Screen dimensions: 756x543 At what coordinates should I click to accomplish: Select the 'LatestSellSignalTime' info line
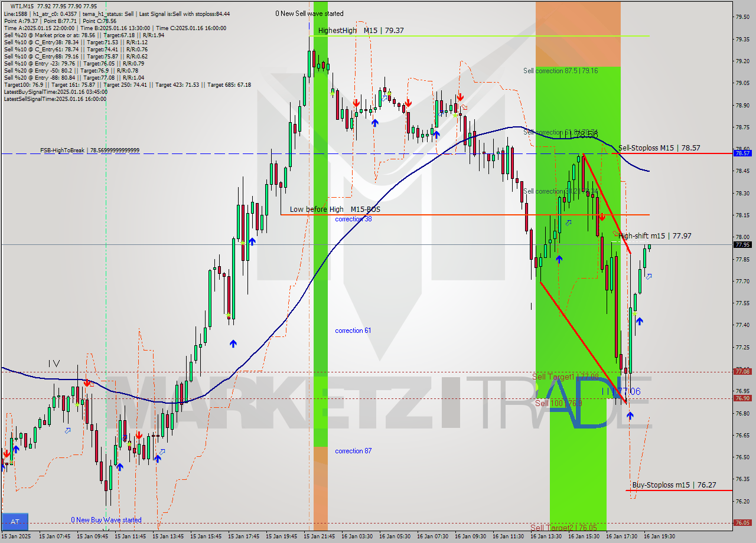click(55, 99)
